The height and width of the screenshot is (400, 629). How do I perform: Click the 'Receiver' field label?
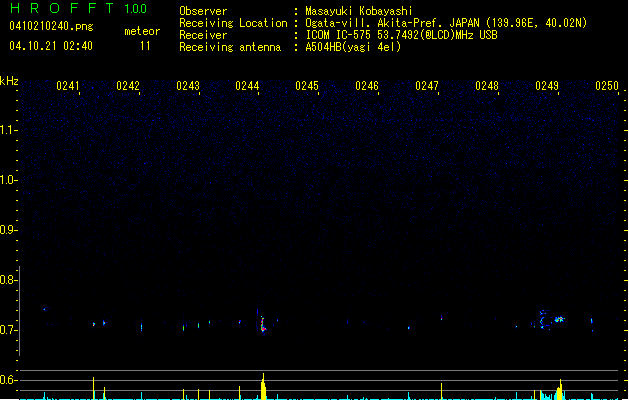(203, 35)
